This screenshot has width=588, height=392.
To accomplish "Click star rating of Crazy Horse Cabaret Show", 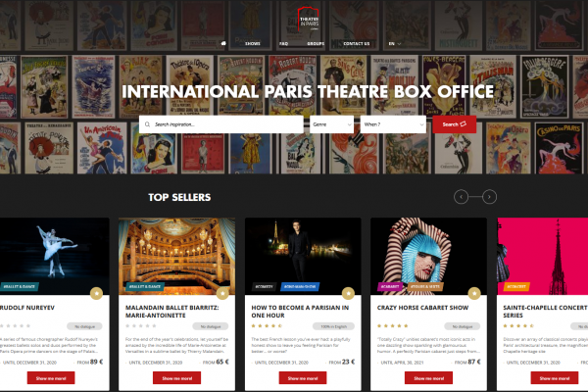I will tap(393, 326).
